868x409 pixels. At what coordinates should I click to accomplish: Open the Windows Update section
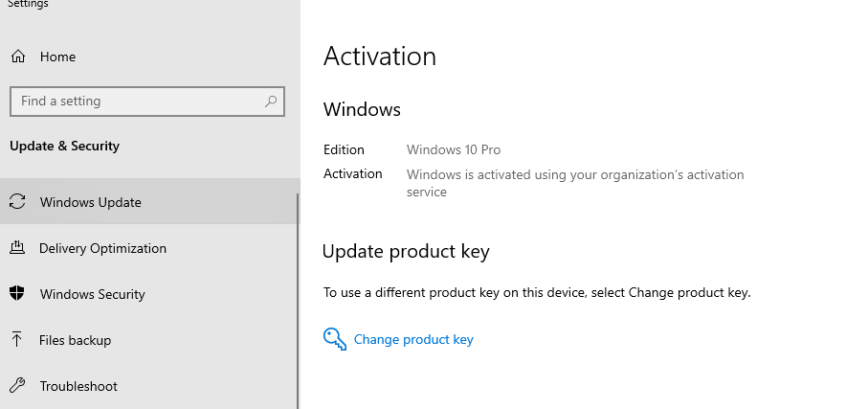pyautogui.click(x=90, y=202)
